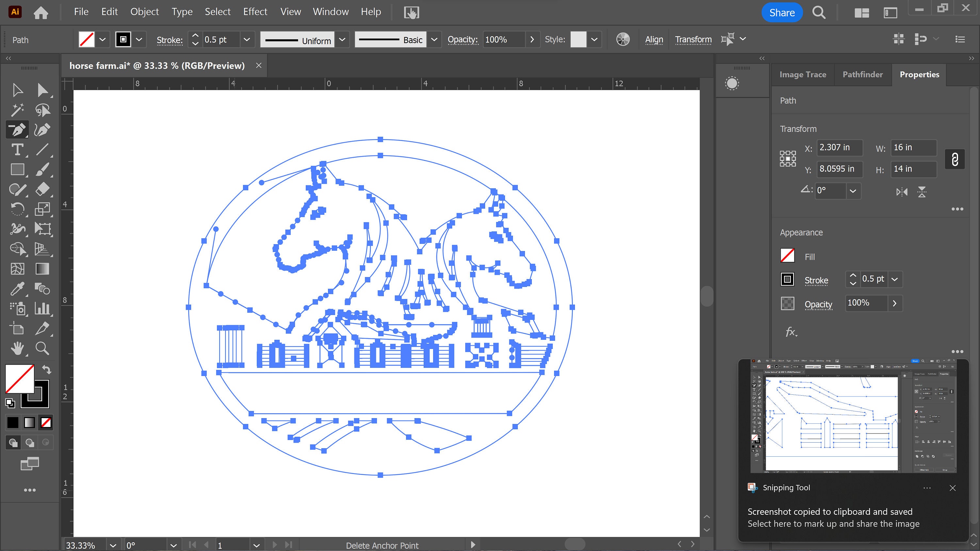Open the Object menu
Image resolution: width=980 pixels, height=551 pixels.
145,12
